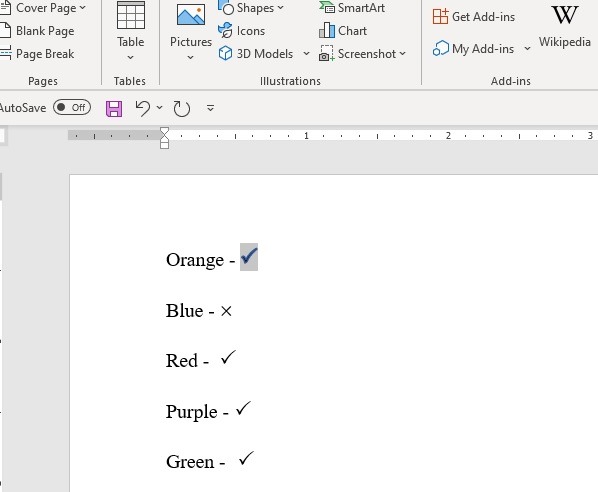Insert a Page Break
Viewport: 598px width, 492px height.
tap(37, 54)
